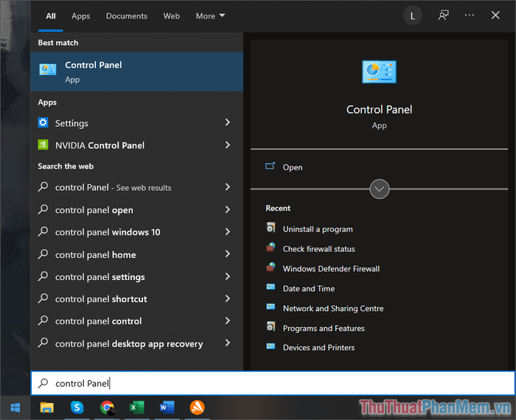Switch to the Documents tab

(x=126, y=15)
